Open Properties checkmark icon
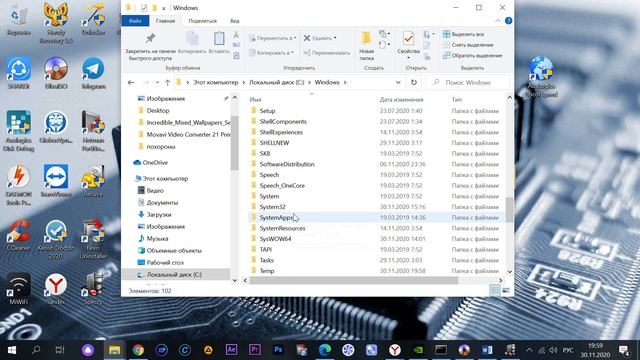This screenshot has width=640, height=360. pyautogui.click(x=409, y=39)
